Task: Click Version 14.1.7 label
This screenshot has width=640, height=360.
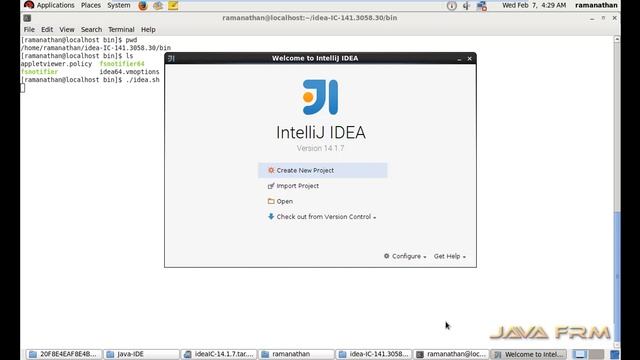Action: pyautogui.click(x=320, y=148)
